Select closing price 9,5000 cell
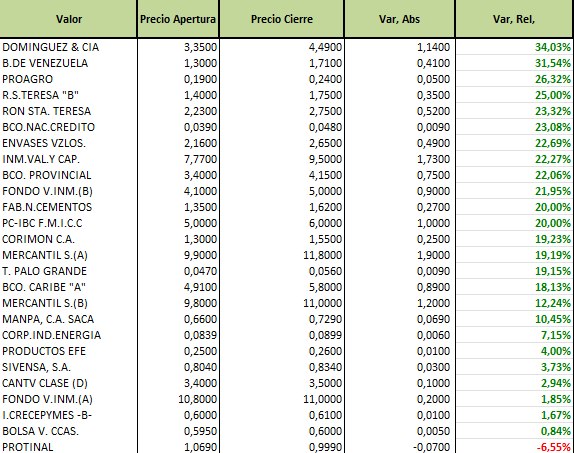This screenshot has height=453, width=574. [282, 159]
